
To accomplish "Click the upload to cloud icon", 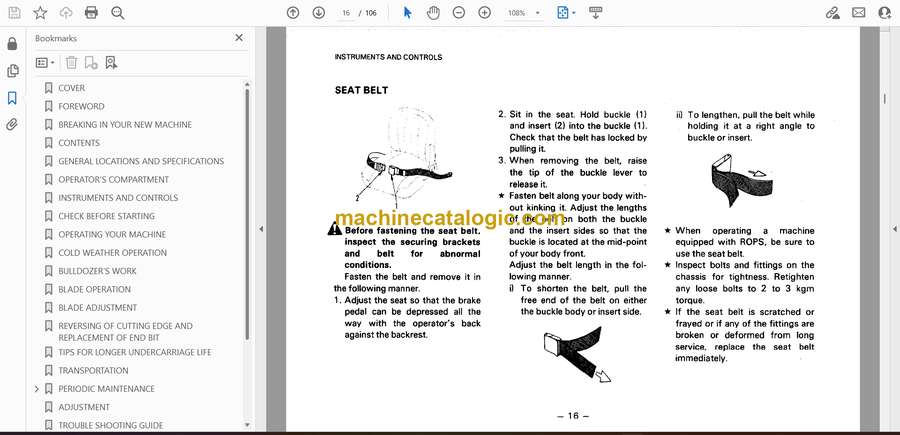I will click(66, 13).
